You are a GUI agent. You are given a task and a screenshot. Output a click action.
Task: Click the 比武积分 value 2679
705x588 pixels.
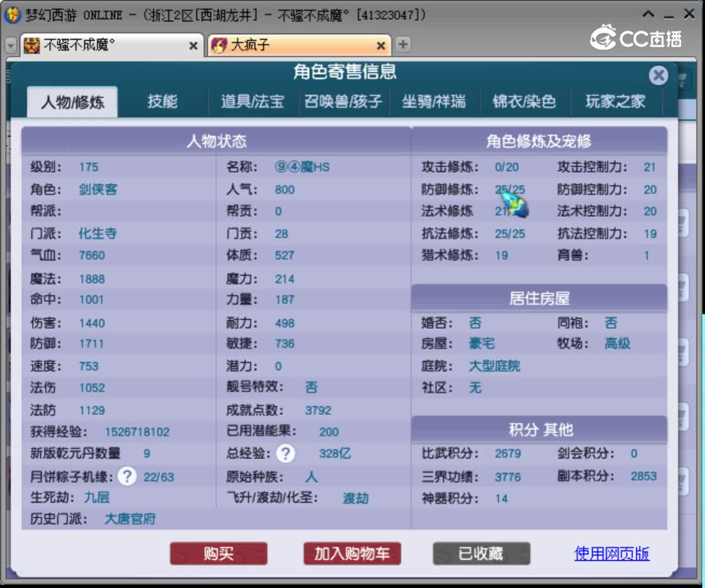(x=508, y=454)
